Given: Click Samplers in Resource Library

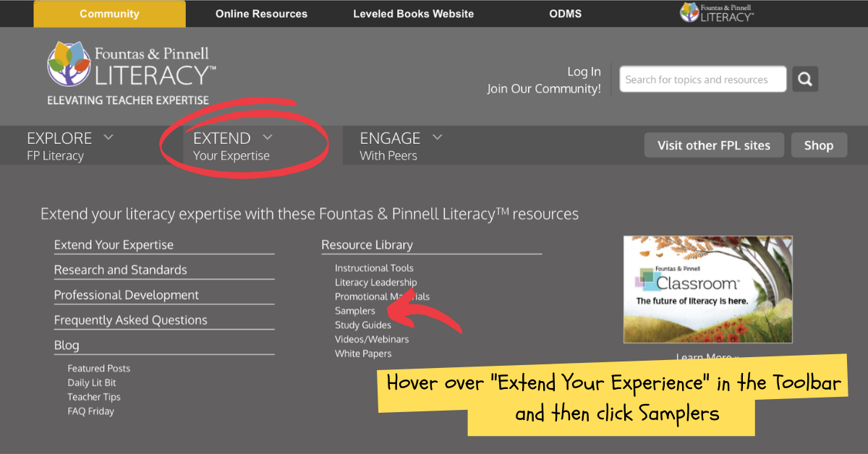Looking at the screenshot, I should click(355, 311).
